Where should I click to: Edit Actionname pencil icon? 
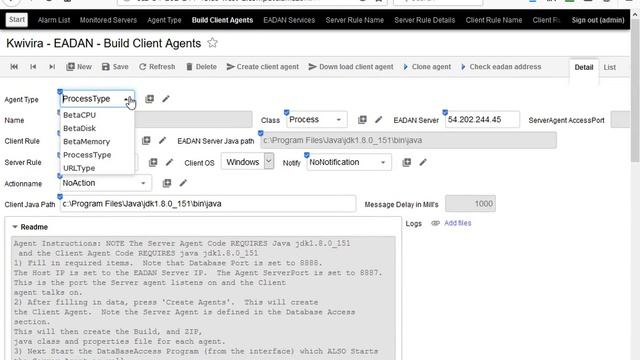pyautogui.click(x=183, y=183)
